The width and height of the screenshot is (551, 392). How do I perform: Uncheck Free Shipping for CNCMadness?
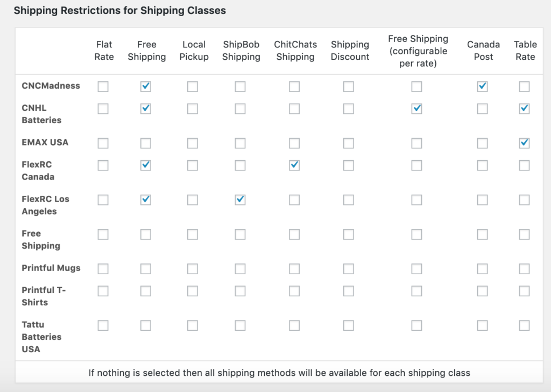coord(145,87)
